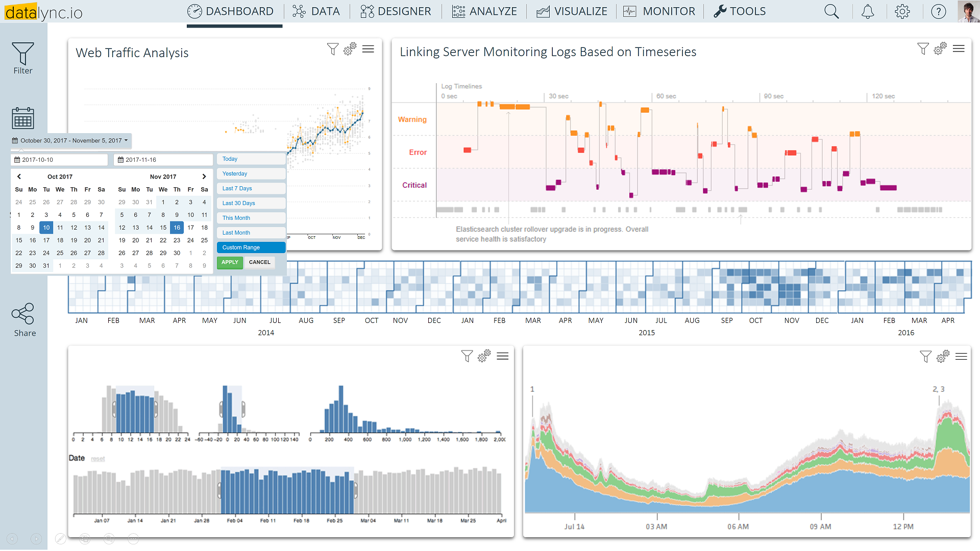Viewport: 980px width, 551px height.
Task: Open the search magnifier in header
Action: 831,12
